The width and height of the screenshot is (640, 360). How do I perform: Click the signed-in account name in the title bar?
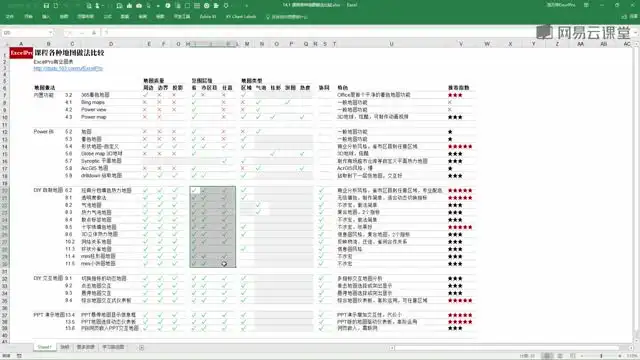[x=560, y=5]
